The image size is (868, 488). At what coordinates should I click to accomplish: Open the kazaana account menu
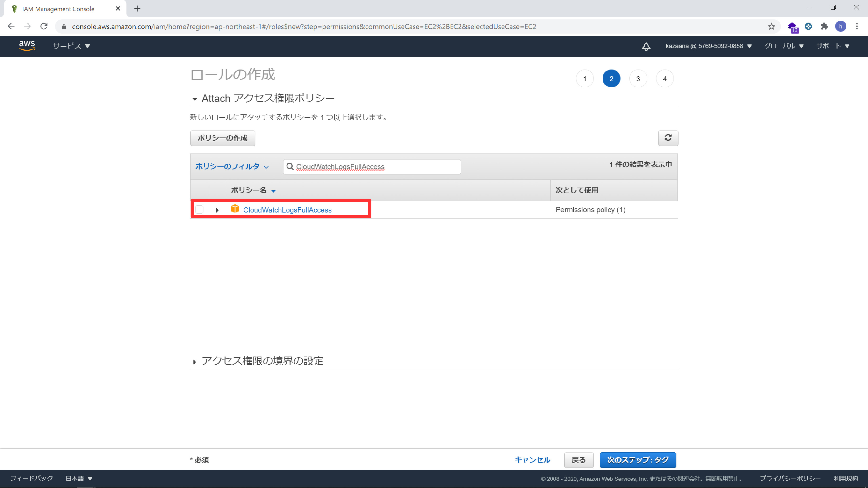pos(708,46)
